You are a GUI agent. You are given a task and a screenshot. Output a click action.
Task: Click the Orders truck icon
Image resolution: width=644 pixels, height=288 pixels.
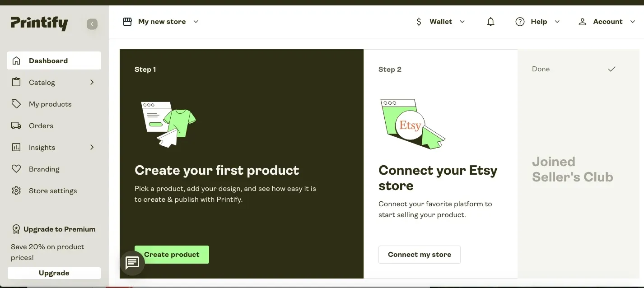pos(16,125)
